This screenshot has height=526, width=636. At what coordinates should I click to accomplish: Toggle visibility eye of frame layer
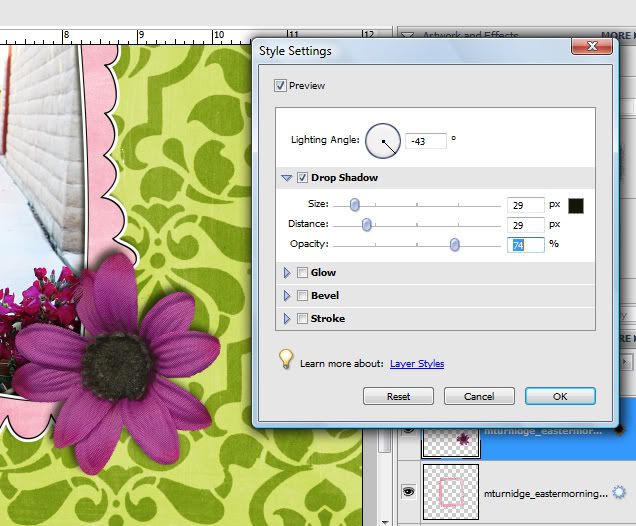408,492
